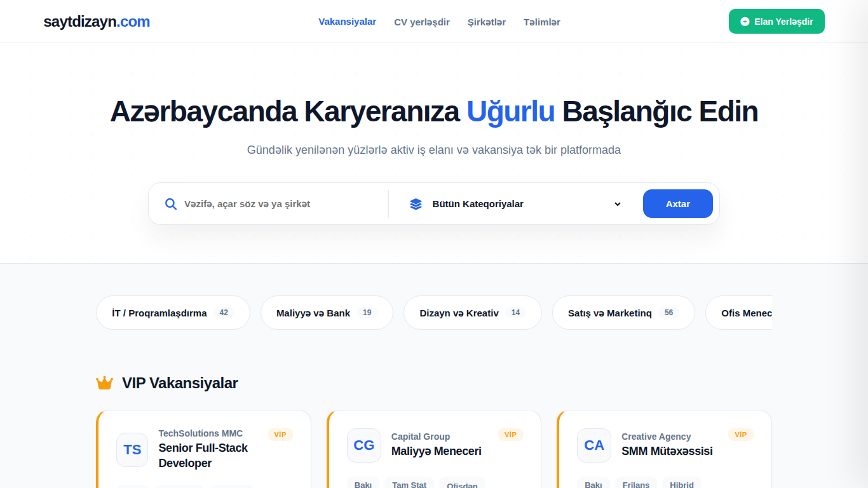Select the Satış və Marketinq category chip
The image size is (868, 488).
623,313
